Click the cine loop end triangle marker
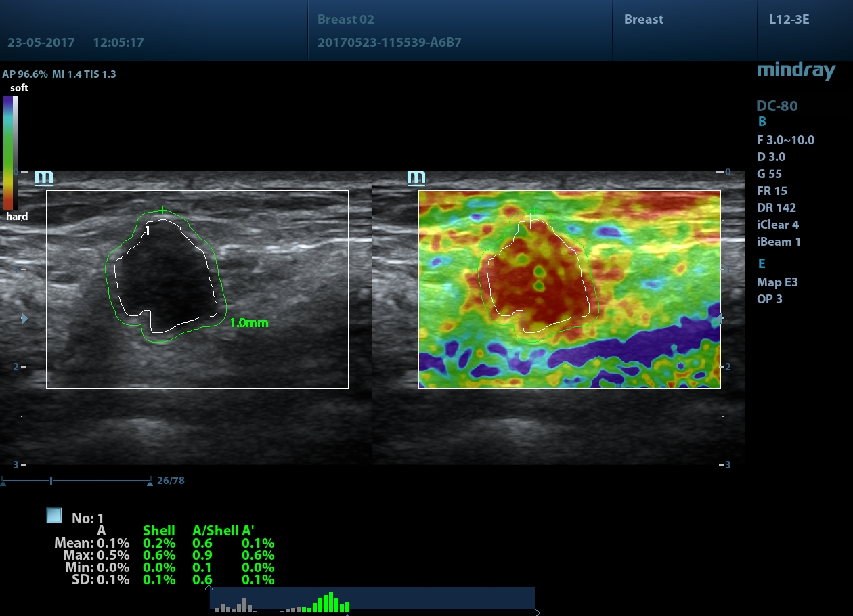Image resolution: width=853 pixels, height=616 pixels. point(150,482)
